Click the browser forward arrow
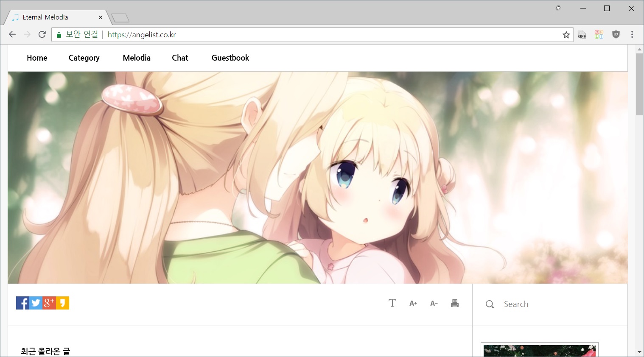This screenshot has height=357, width=644. (x=27, y=34)
